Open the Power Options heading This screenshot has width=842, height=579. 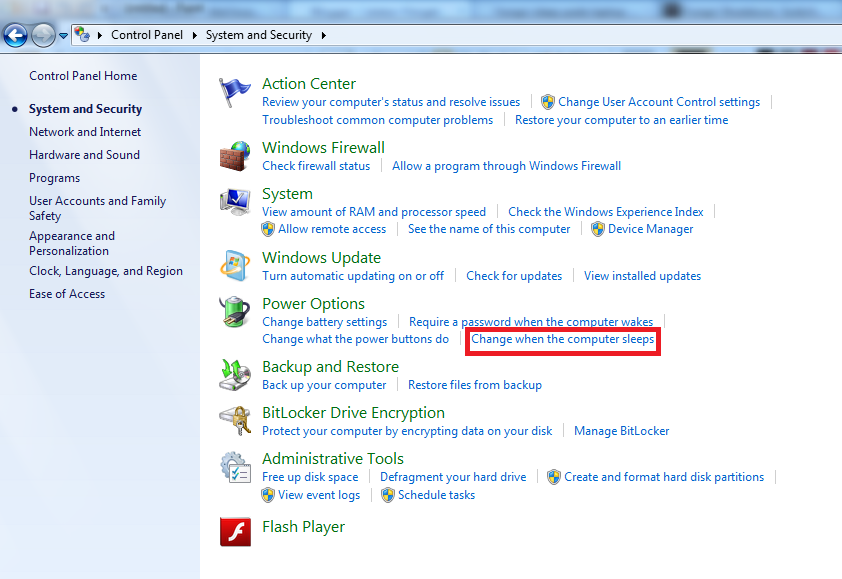[x=313, y=304]
